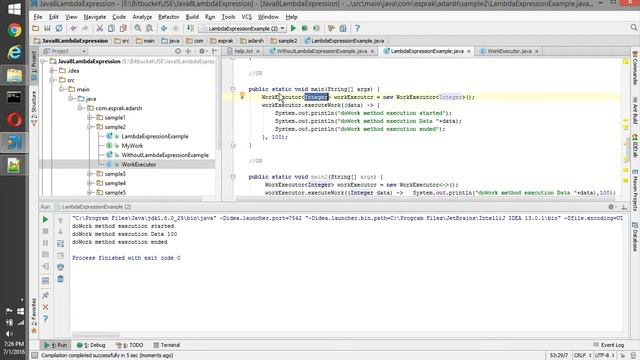Open the VCS menu
The image size is (640, 360).
pyautogui.click(x=247, y=17)
